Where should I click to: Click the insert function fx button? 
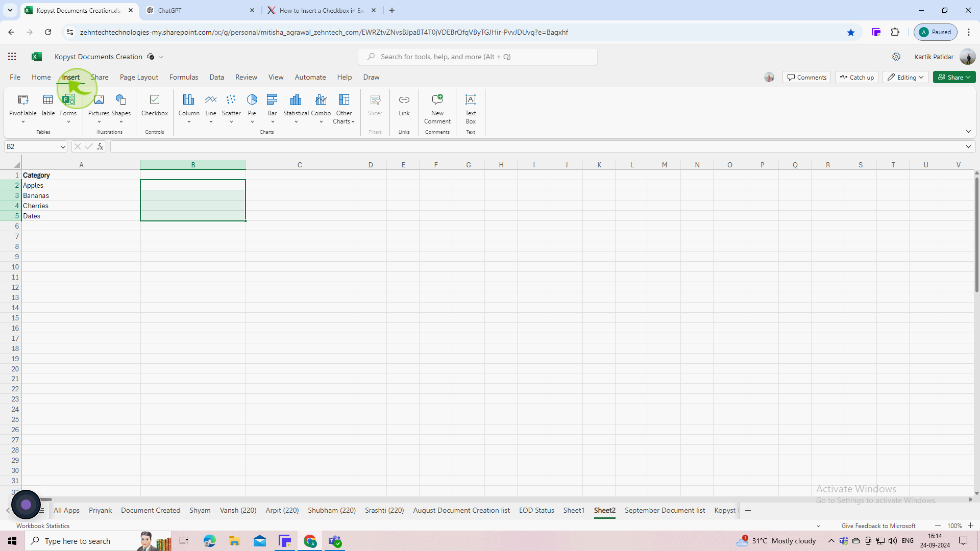click(x=101, y=146)
